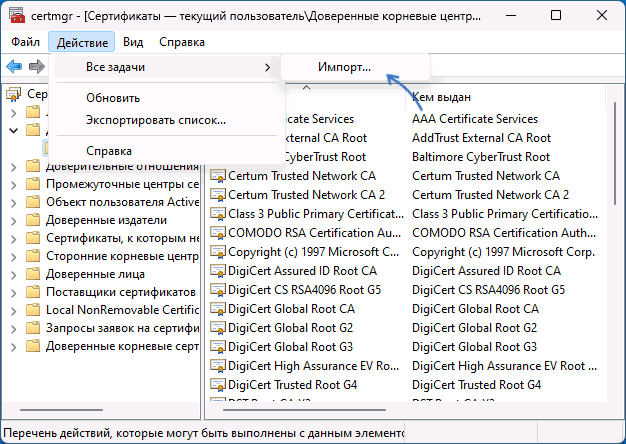This screenshot has height=444, width=626.
Task: Select tree item Local NonRemovable Certific
Action: pyautogui.click(x=122, y=310)
